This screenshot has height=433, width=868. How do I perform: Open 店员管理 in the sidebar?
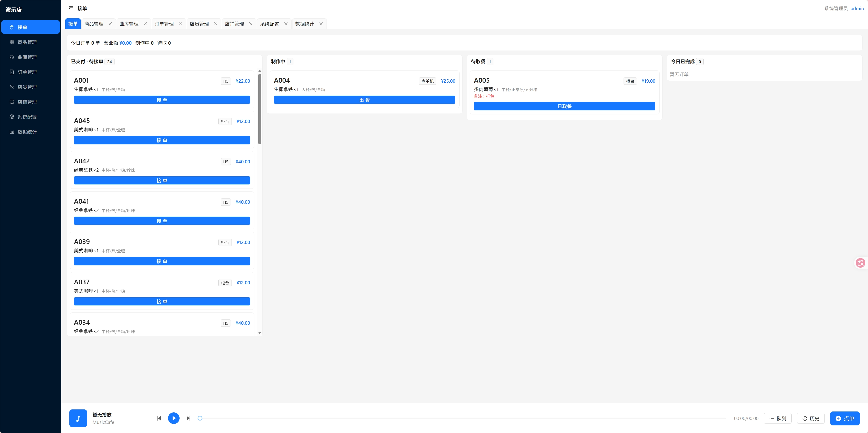31,87
